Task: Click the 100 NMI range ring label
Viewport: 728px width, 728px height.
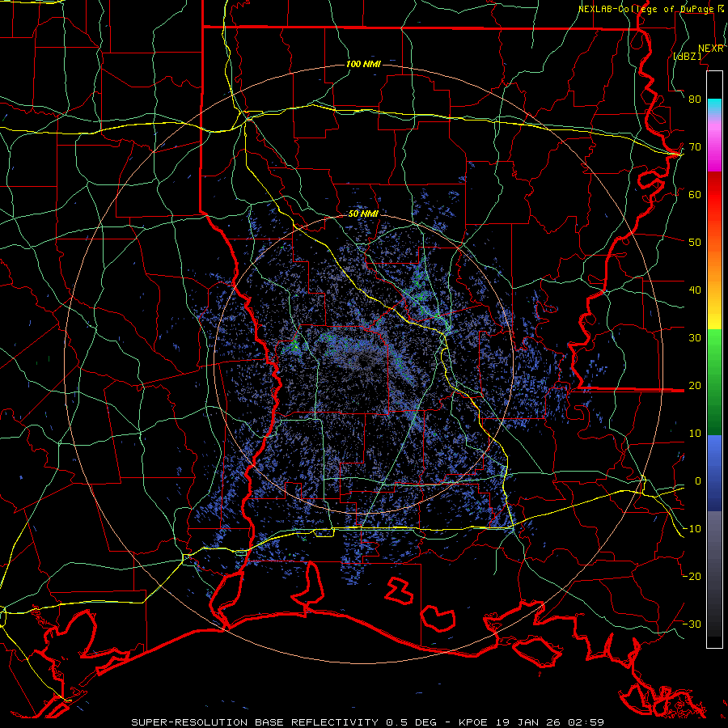Action: (363, 64)
